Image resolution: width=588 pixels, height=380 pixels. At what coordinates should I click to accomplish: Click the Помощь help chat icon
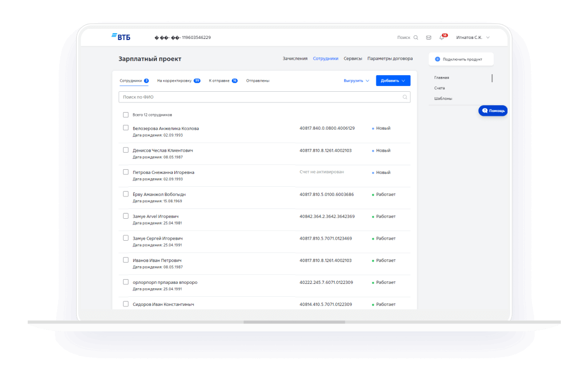[x=485, y=110]
